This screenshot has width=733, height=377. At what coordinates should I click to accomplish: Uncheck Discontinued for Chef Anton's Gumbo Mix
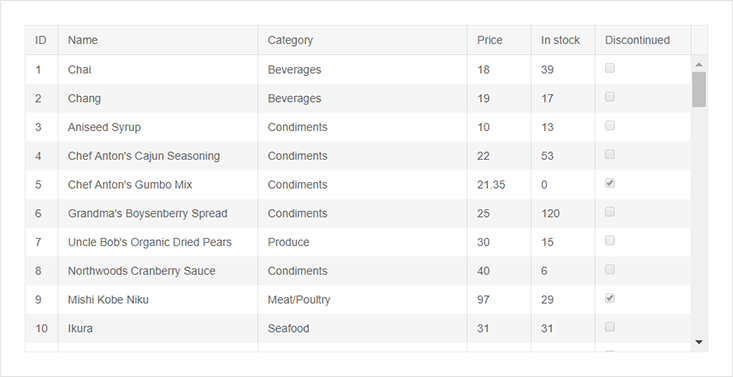coord(610,183)
